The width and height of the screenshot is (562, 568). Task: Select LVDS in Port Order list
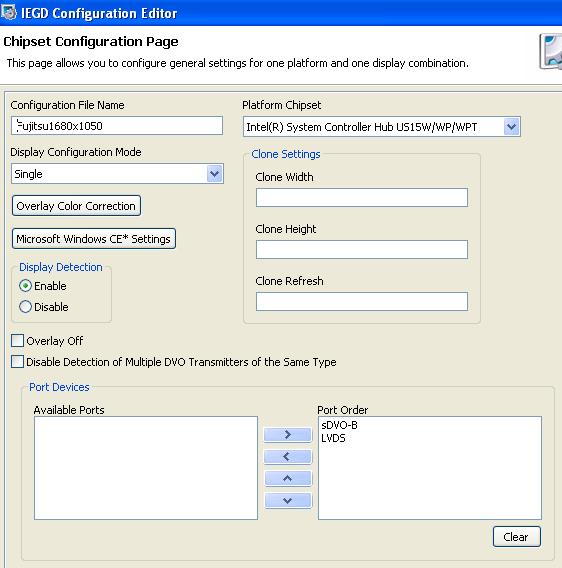[333, 438]
